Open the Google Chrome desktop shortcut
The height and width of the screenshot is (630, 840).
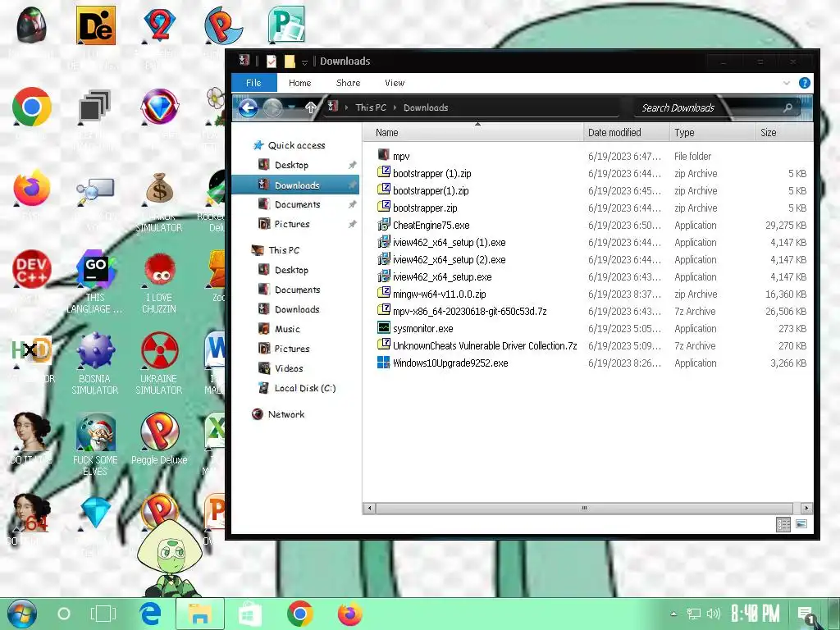point(32,107)
